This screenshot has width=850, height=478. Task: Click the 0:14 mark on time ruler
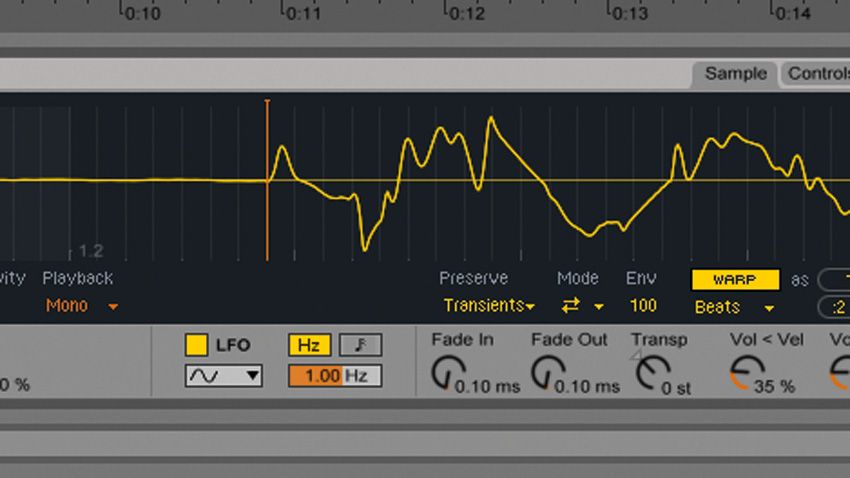pos(793,13)
